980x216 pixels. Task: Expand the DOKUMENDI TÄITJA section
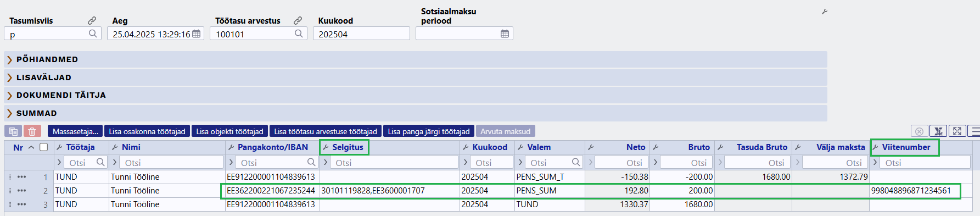coord(416,95)
